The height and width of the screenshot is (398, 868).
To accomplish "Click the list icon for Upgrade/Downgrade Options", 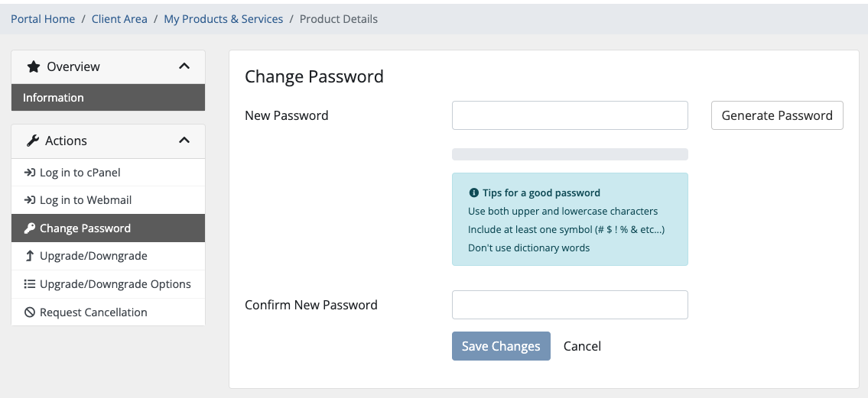I will [x=29, y=284].
